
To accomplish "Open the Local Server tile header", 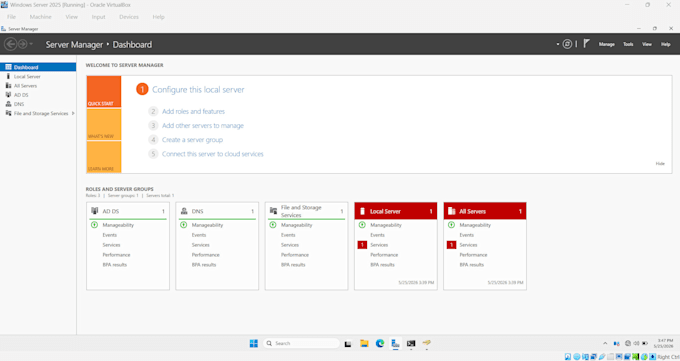I will coord(396,211).
